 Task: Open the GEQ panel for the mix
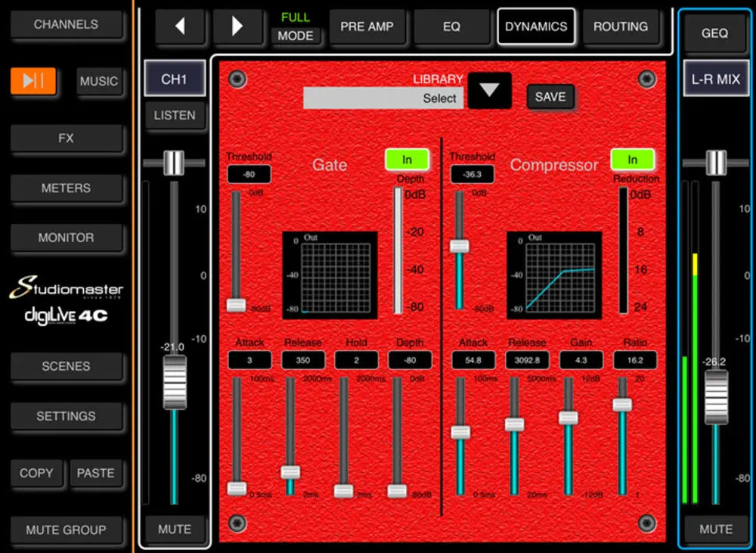[715, 33]
